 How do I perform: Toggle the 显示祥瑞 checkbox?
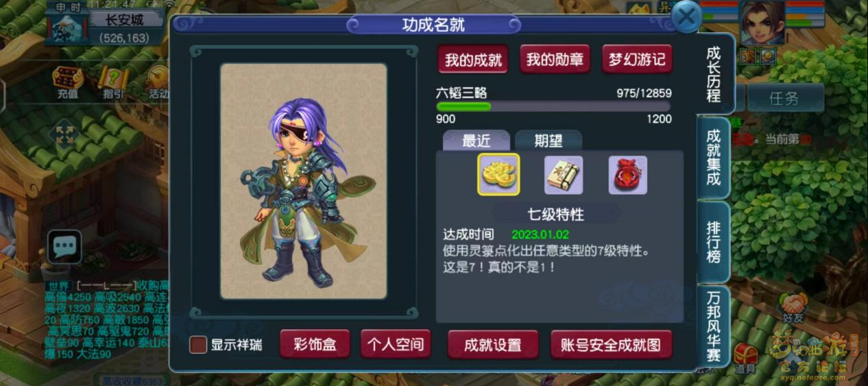198,345
